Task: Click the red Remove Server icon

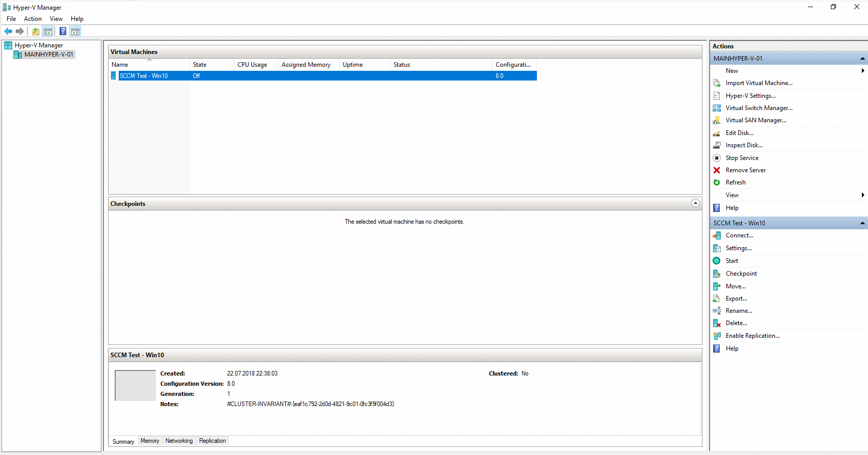Action: (717, 170)
